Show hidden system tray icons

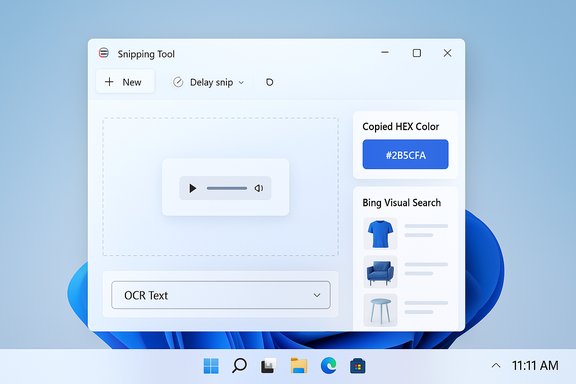pyautogui.click(x=496, y=366)
